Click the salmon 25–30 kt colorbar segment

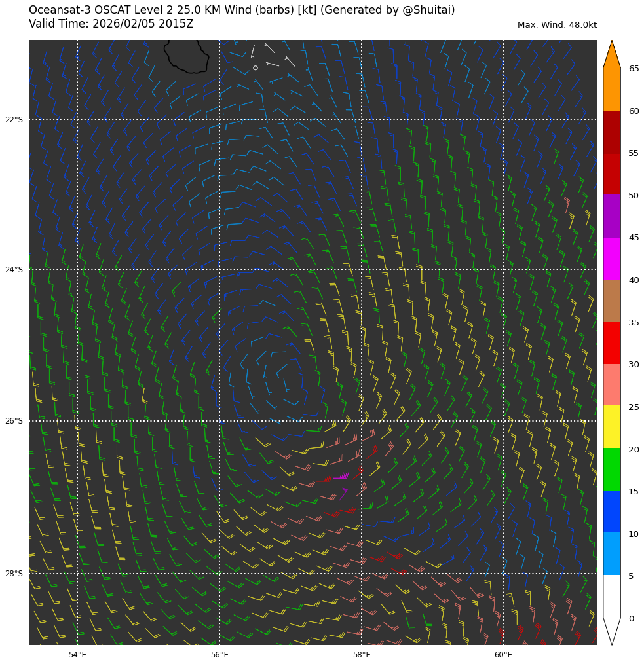click(611, 385)
